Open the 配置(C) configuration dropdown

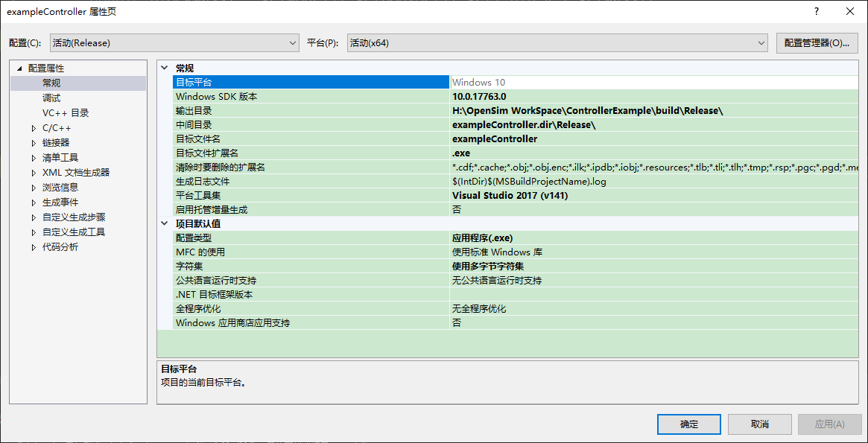291,42
